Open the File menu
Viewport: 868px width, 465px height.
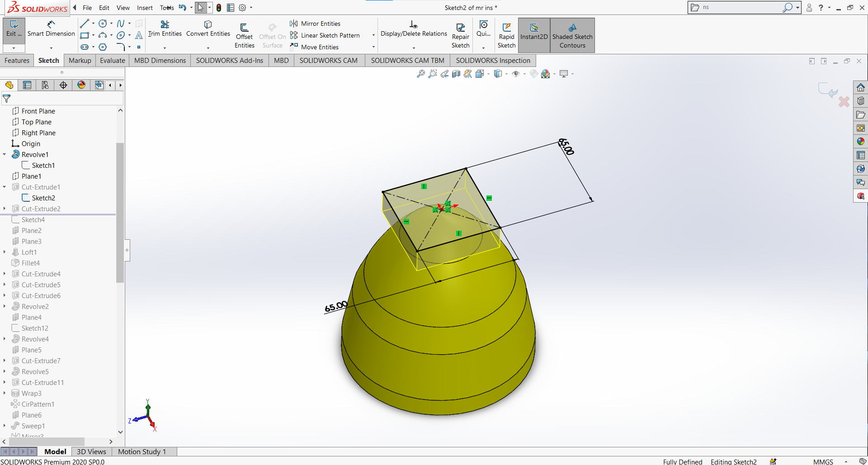(87, 8)
